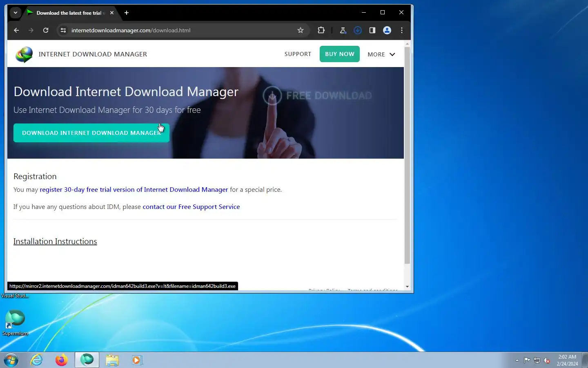Toggle the browser side panel icon
This screenshot has width=588, height=368.
point(372,30)
